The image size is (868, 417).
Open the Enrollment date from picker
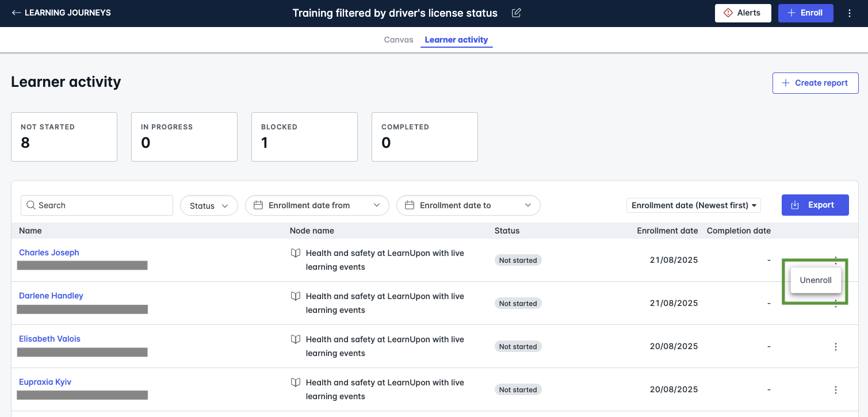(x=317, y=205)
